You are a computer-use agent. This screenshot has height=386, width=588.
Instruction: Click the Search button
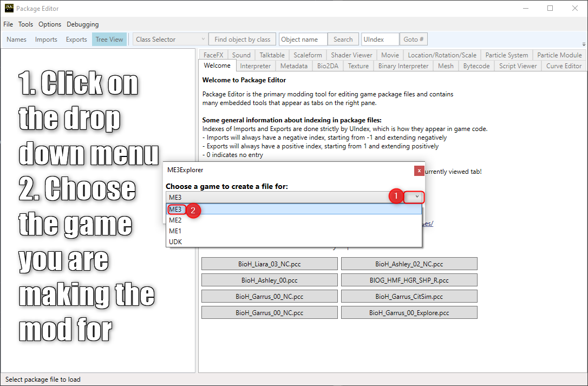343,40
